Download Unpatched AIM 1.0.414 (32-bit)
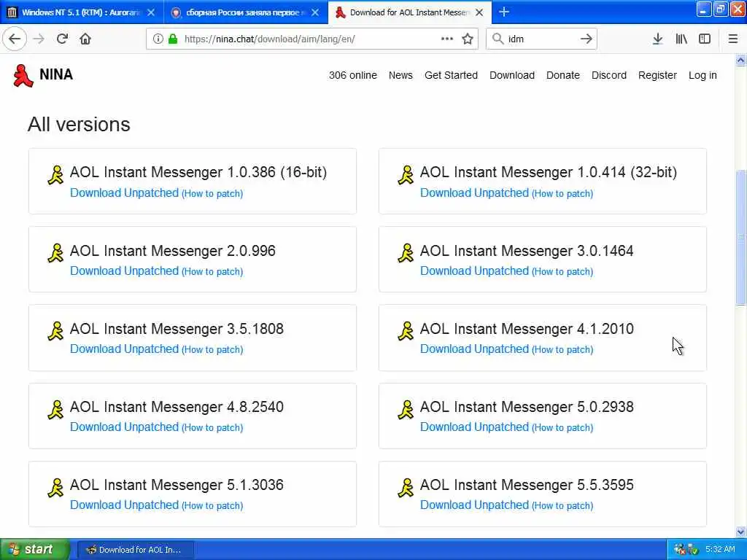Screen dimensions: 747x560 pyautogui.click(x=474, y=192)
